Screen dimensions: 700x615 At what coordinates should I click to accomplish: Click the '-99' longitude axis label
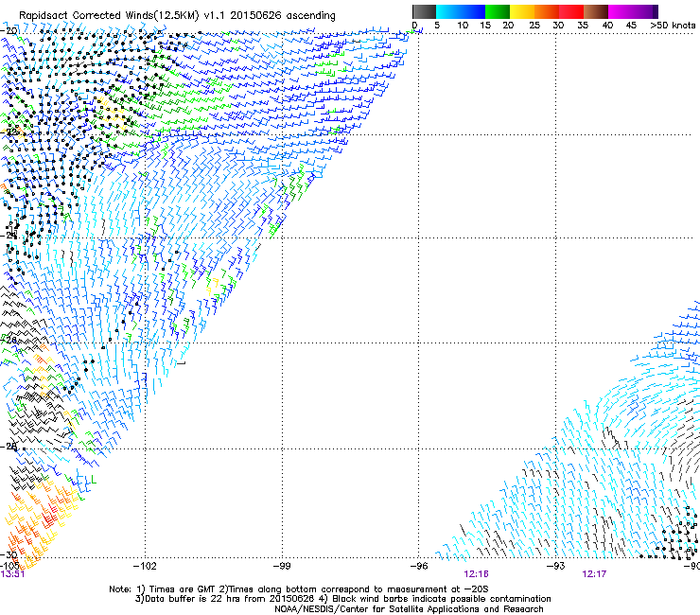(282, 567)
